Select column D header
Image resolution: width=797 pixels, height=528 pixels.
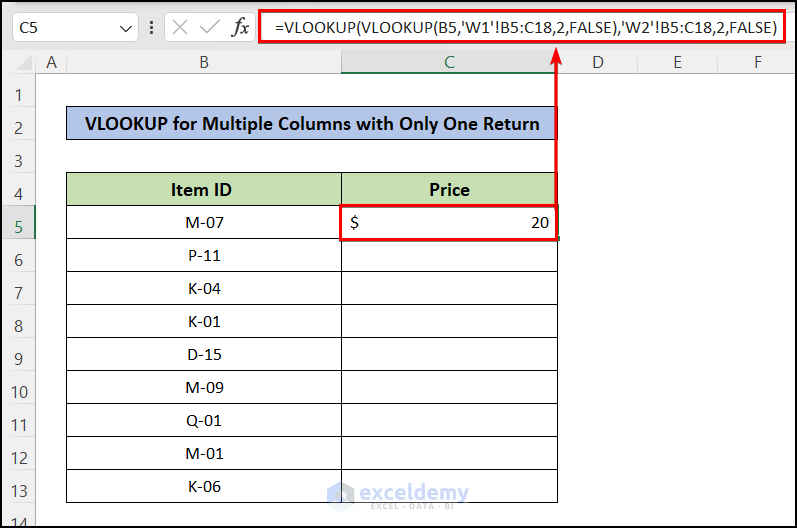coord(598,62)
